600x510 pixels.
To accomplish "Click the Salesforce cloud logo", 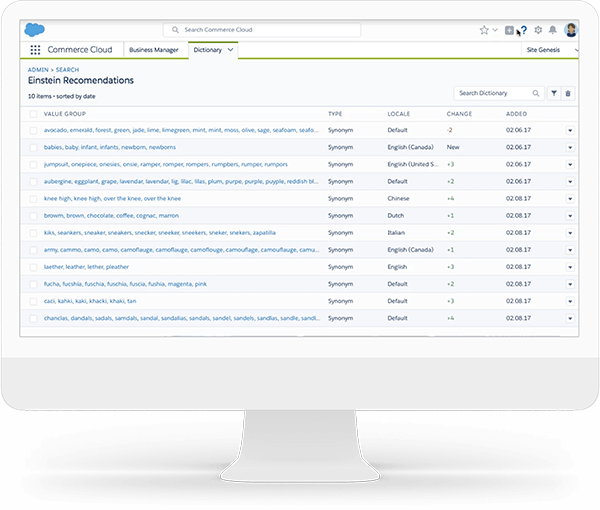I will (x=34, y=29).
